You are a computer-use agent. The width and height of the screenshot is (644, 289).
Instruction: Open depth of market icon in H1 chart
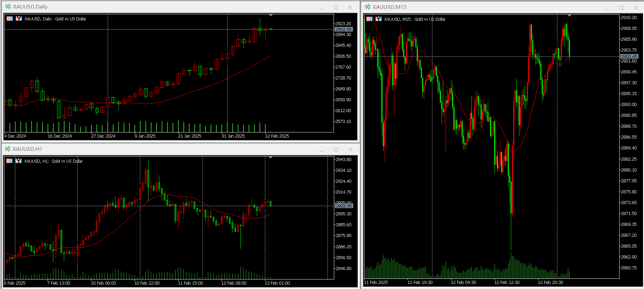click(x=18, y=161)
